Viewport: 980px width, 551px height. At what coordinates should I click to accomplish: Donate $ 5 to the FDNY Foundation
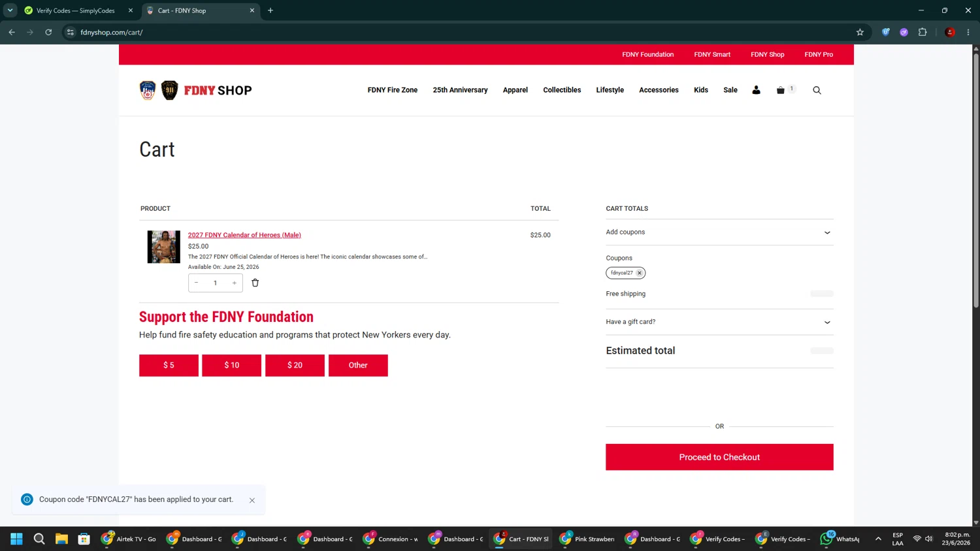coord(169,366)
